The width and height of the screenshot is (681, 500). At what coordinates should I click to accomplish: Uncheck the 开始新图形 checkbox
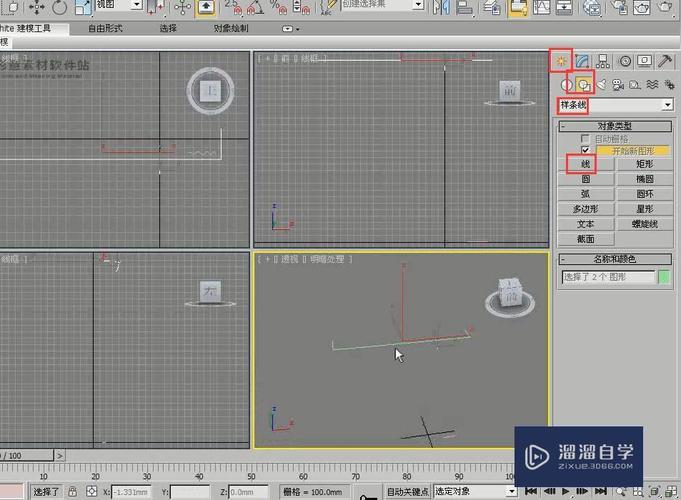[x=586, y=149]
